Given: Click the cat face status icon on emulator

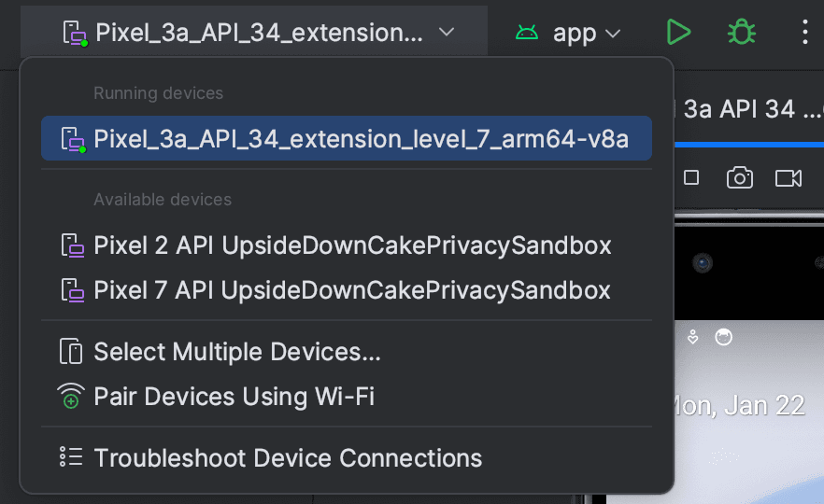Looking at the screenshot, I should click(724, 337).
